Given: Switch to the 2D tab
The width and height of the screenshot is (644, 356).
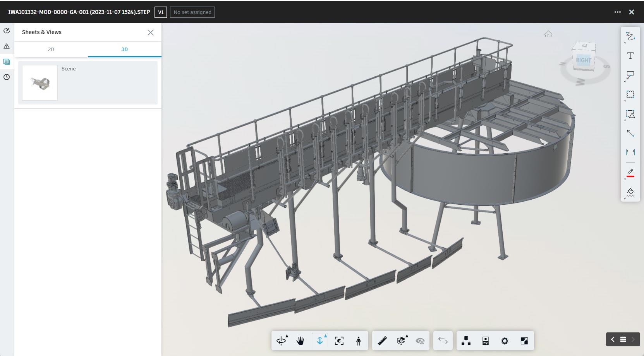Looking at the screenshot, I should tap(51, 49).
